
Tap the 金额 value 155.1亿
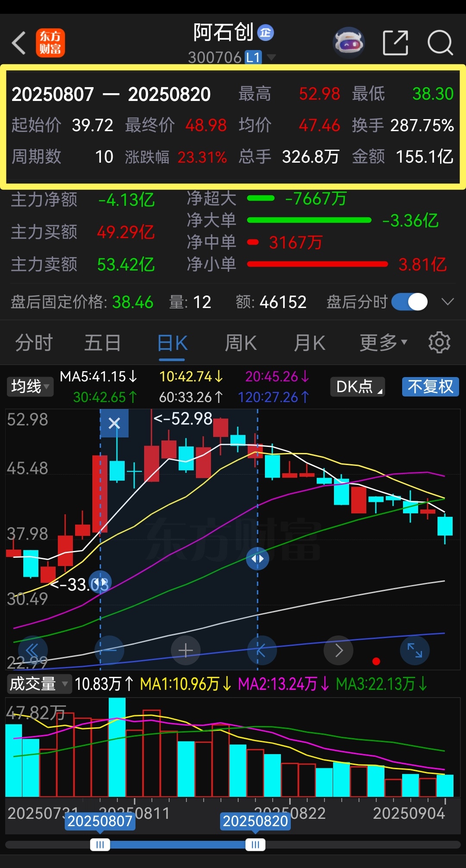coord(425,157)
